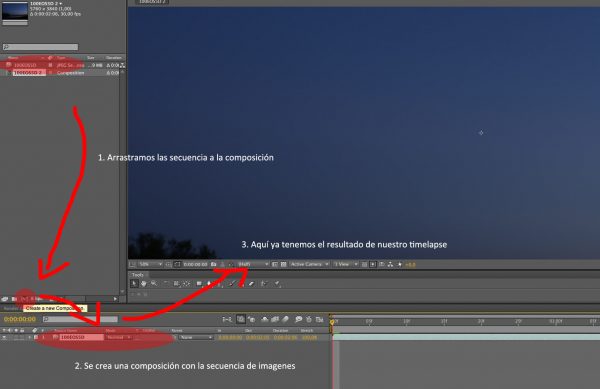
Task: Select the Zoom magnifier tool
Action: point(154,283)
